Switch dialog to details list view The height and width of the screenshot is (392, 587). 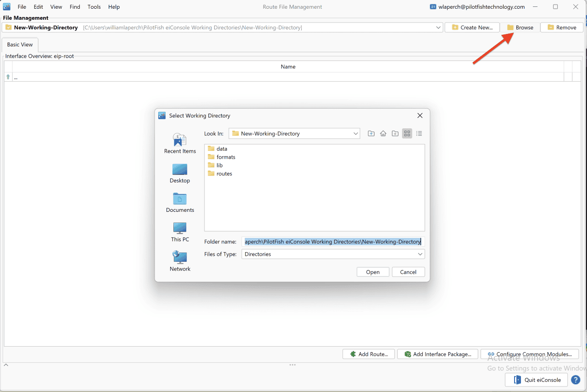click(x=419, y=133)
